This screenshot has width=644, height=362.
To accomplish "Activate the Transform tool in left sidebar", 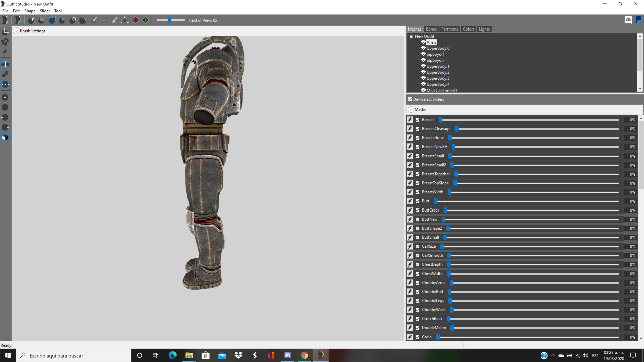I will [x=5, y=32].
